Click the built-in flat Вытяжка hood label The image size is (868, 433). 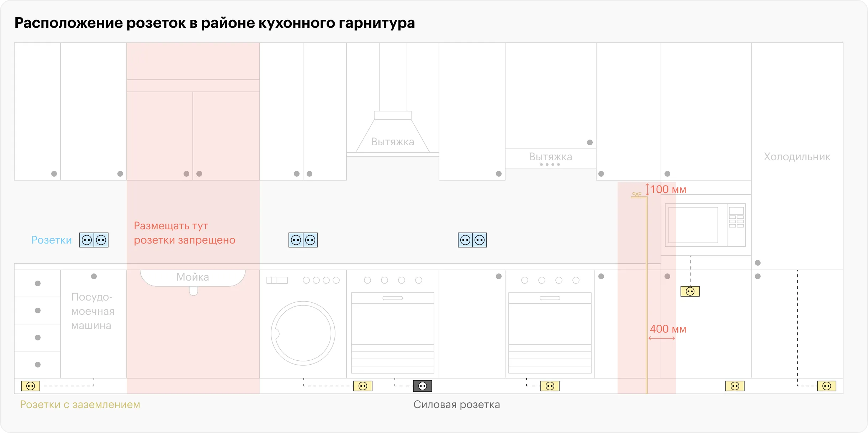tap(550, 157)
